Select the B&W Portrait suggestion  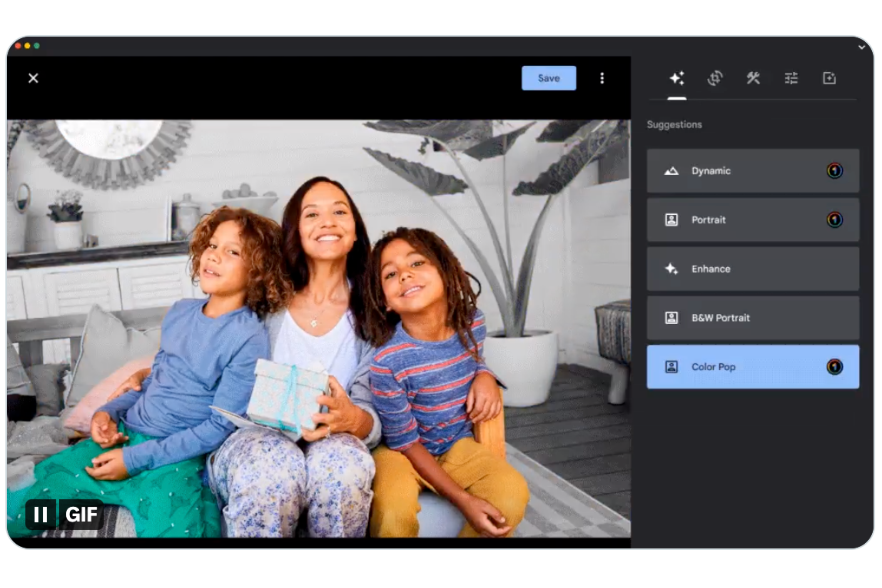pyautogui.click(x=753, y=318)
